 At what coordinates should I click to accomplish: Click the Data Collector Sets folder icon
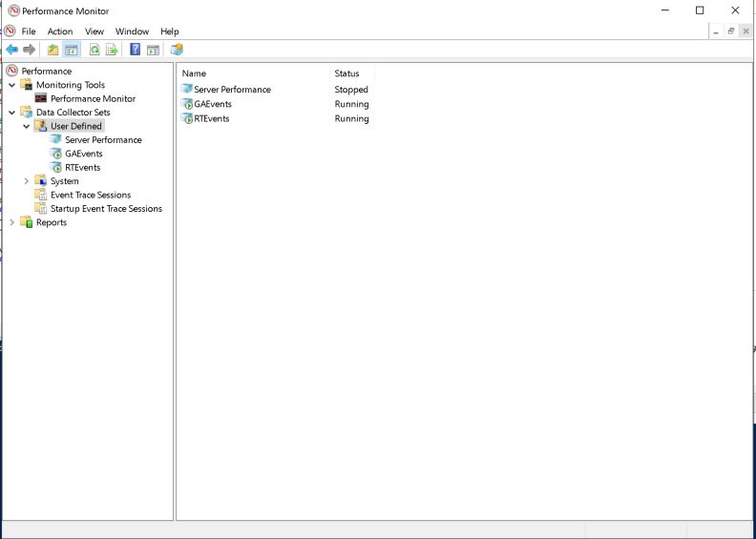pyautogui.click(x=27, y=113)
